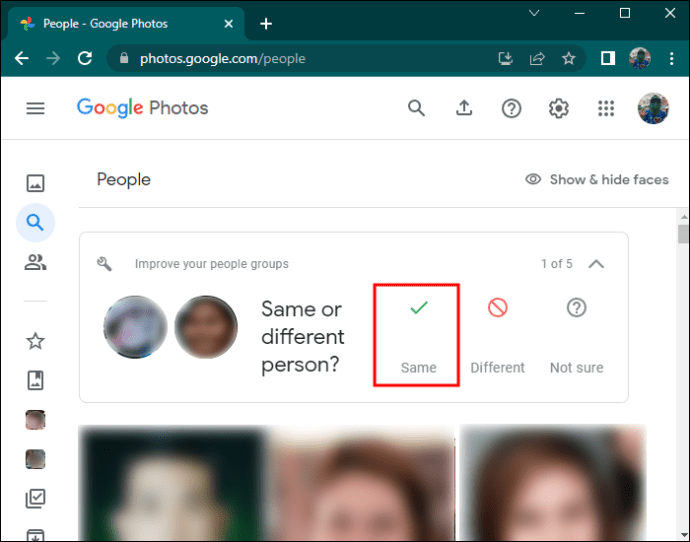Open the main hamburger menu
The width and height of the screenshot is (690, 542).
point(35,108)
